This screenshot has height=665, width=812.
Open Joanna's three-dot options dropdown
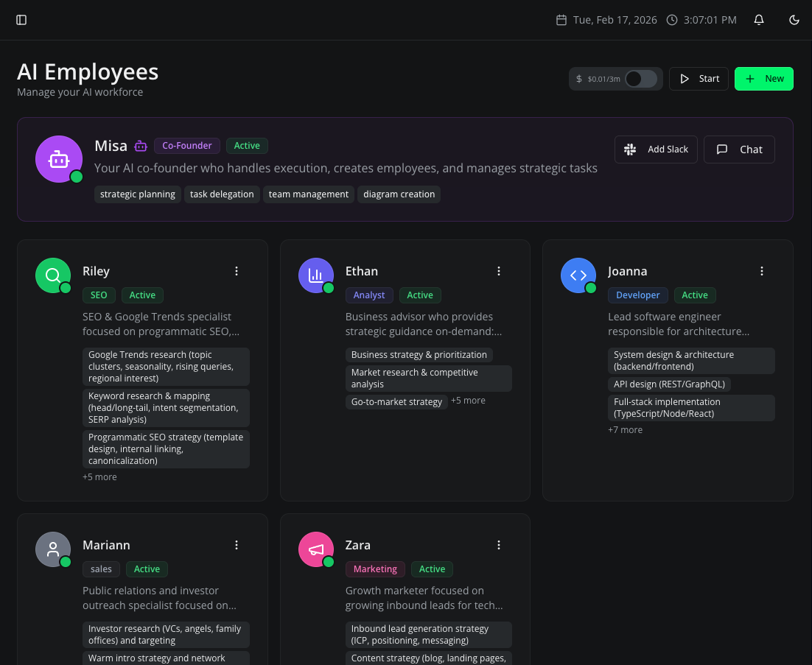[x=761, y=271]
